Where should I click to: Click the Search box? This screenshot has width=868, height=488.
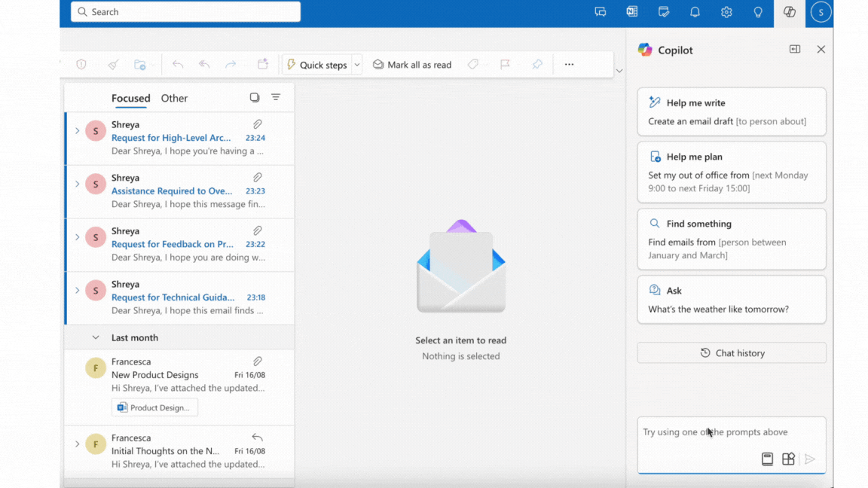[185, 11]
